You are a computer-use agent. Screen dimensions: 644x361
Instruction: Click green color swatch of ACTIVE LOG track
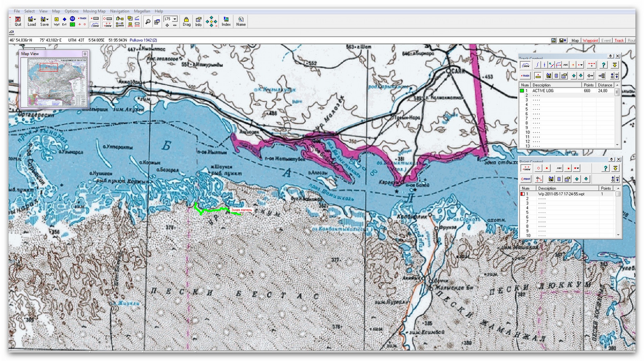tap(522, 91)
